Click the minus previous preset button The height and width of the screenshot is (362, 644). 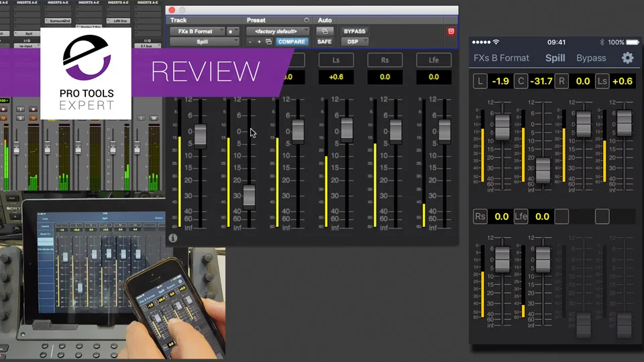(250, 42)
